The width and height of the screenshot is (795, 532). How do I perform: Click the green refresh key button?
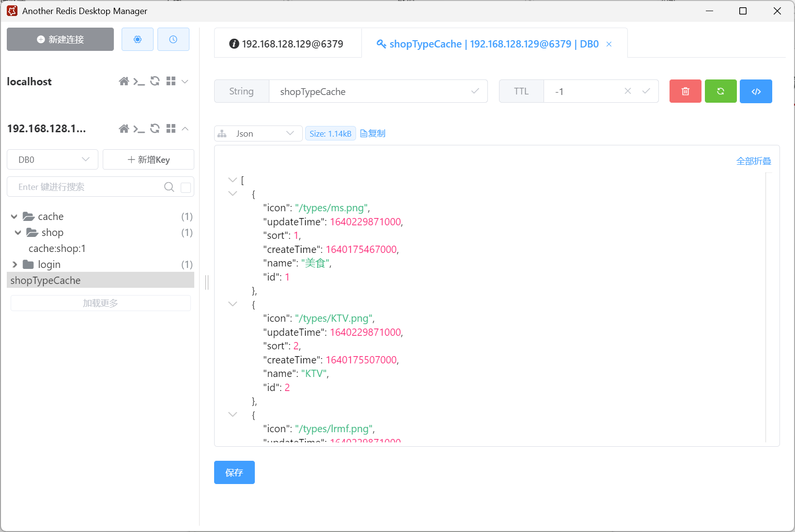click(x=720, y=91)
